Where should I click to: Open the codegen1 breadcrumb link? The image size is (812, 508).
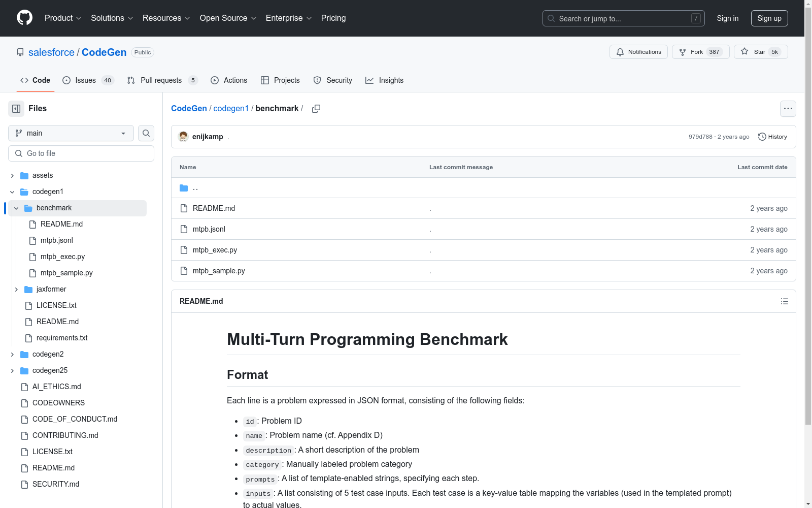pyautogui.click(x=231, y=109)
